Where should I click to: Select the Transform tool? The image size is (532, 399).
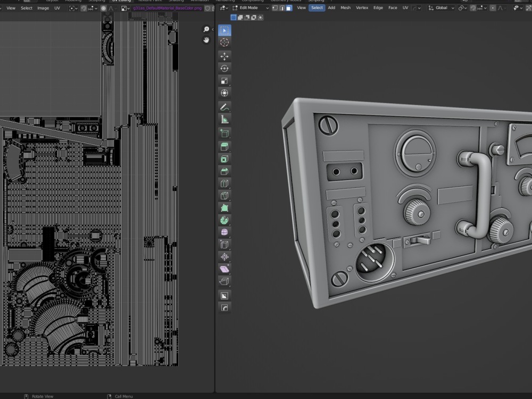pyautogui.click(x=224, y=93)
